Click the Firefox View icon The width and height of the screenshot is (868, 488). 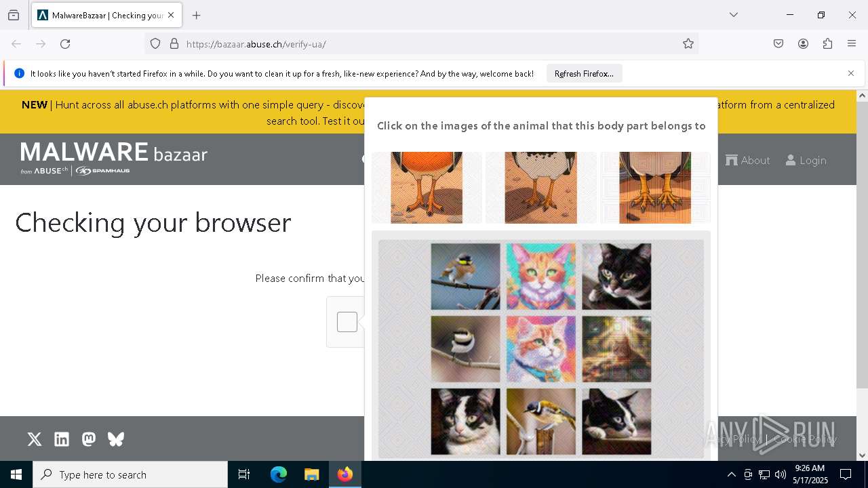point(14,15)
